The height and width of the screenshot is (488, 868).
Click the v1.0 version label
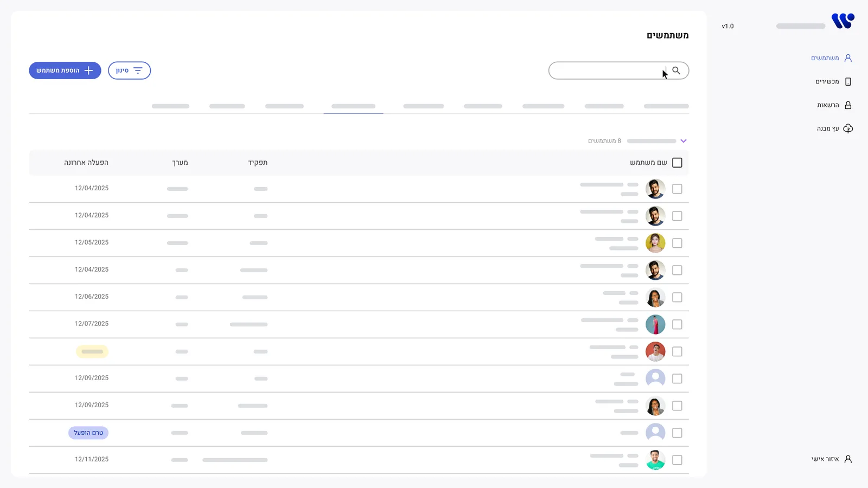coord(727,26)
